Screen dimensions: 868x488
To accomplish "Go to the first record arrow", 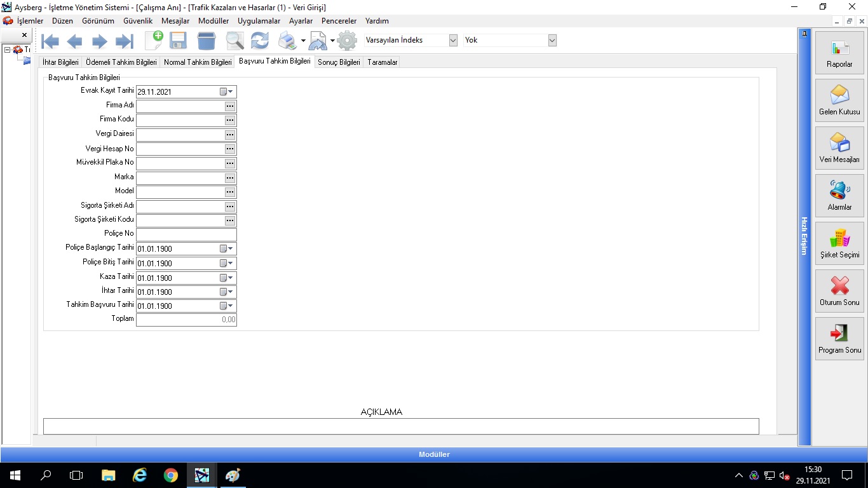I will 50,41.
